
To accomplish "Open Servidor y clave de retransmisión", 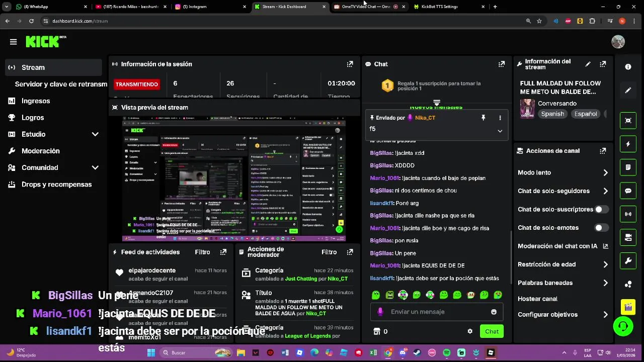I will click(61, 84).
